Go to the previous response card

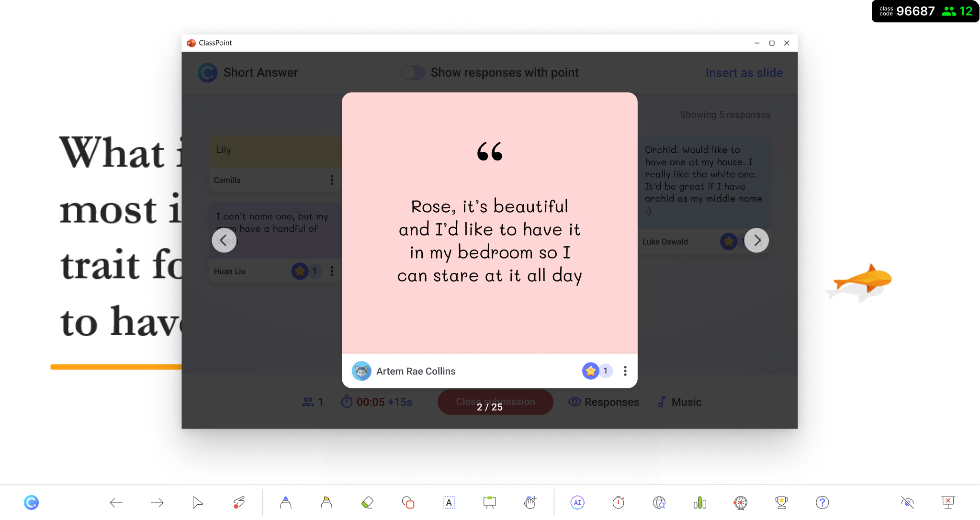223,240
